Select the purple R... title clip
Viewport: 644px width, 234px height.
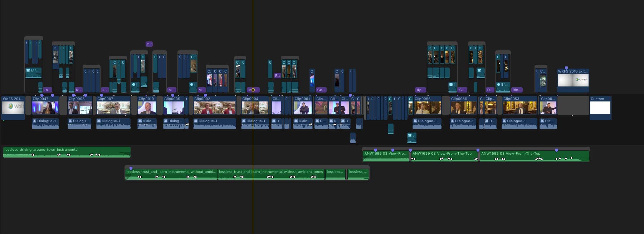pyautogui.click(x=277, y=75)
